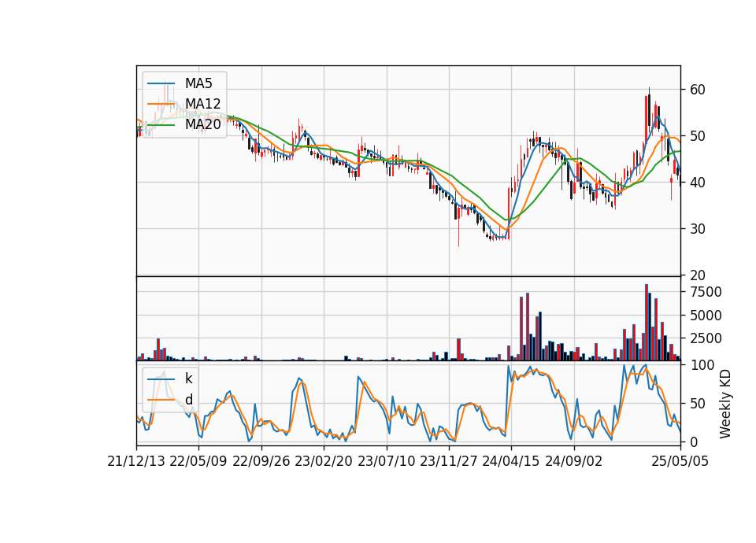Click the blue k legend line sample
Image resolution: width=756 pixels, height=543 pixels.
click(161, 379)
